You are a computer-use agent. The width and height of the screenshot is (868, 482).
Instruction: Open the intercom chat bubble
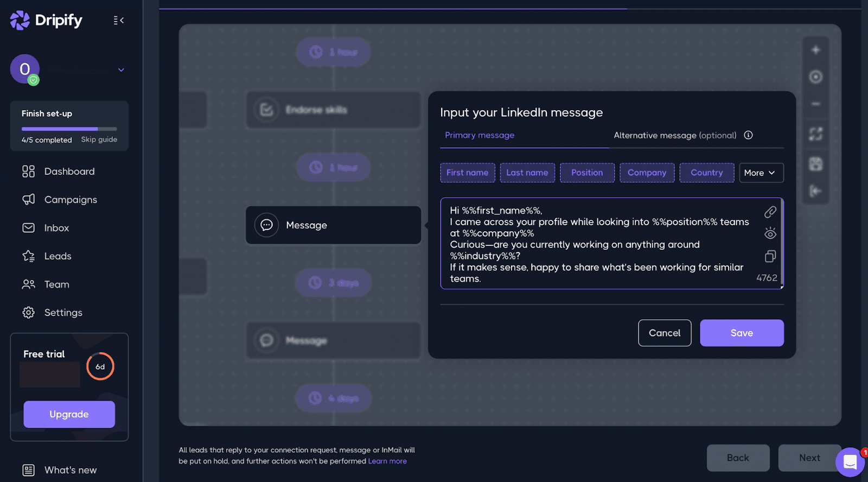coord(850,462)
